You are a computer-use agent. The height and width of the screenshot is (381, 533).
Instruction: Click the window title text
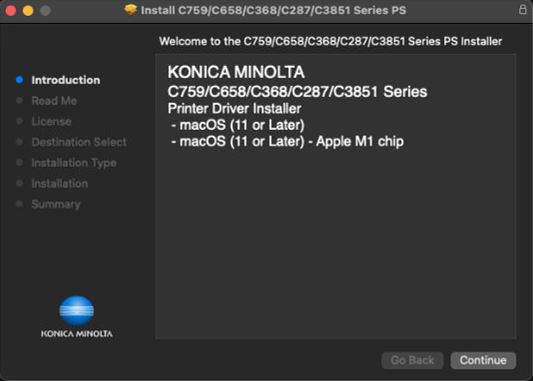click(x=273, y=10)
